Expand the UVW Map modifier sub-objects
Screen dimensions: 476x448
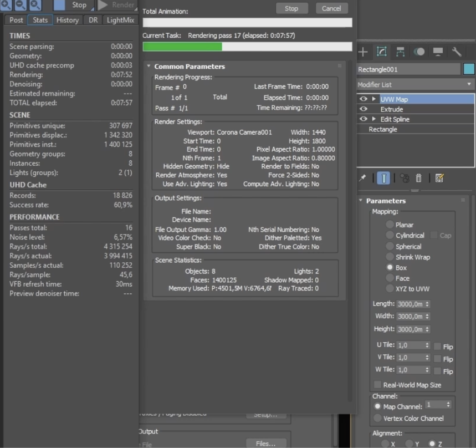click(x=374, y=99)
